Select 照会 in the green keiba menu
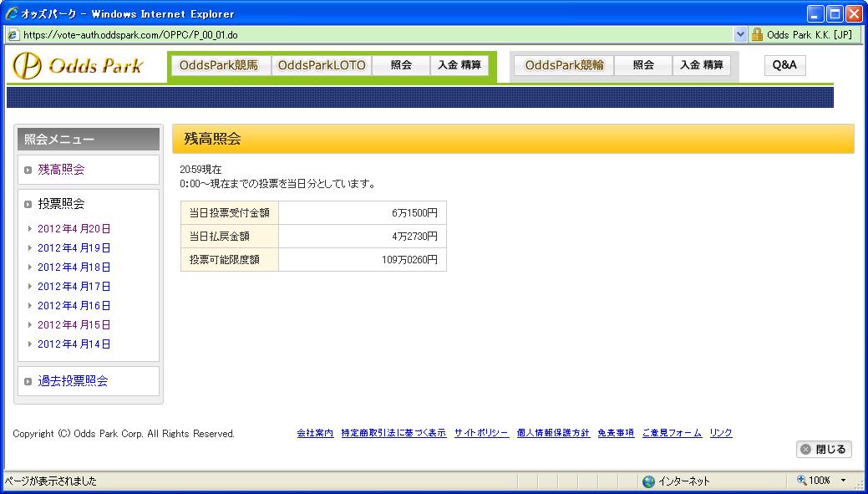Image resolution: width=868 pixels, height=494 pixels. pyautogui.click(x=401, y=65)
